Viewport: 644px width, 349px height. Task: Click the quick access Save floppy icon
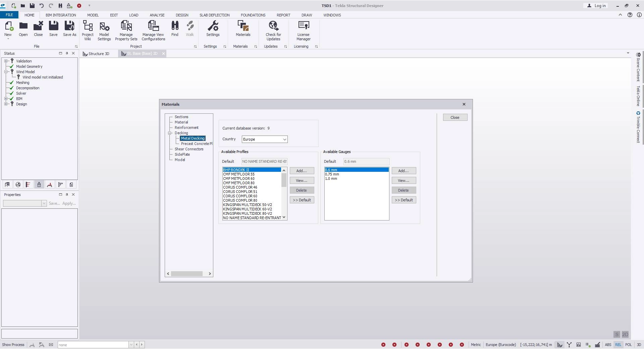coord(32,6)
